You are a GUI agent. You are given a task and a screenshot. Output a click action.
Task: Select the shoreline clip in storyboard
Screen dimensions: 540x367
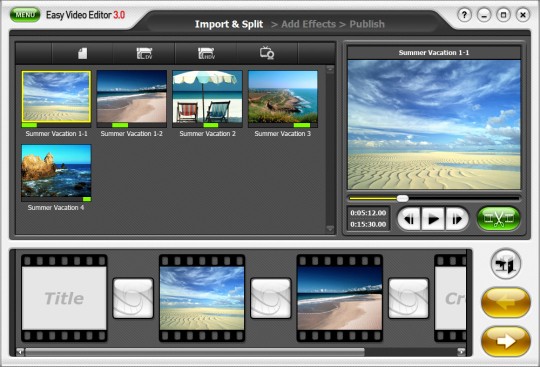click(340, 298)
